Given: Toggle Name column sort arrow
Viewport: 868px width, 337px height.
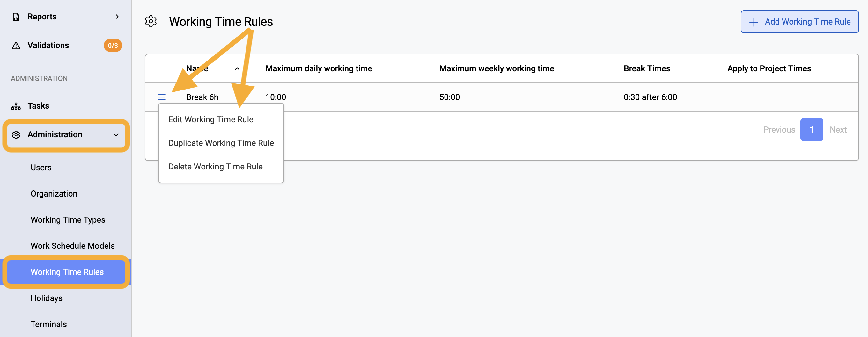Looking at the screenshot, I should coord(237,69).
